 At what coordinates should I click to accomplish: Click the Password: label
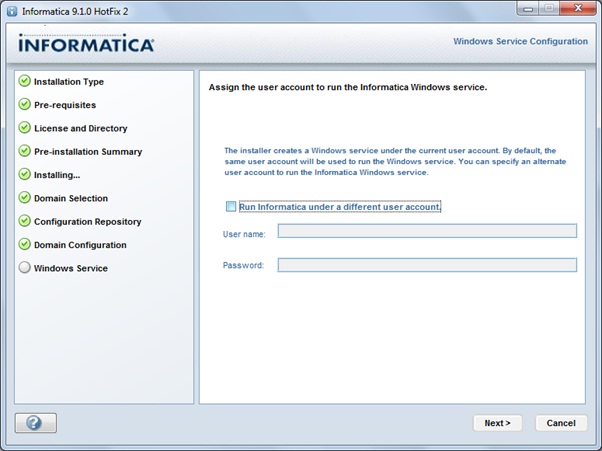point(243,265)
